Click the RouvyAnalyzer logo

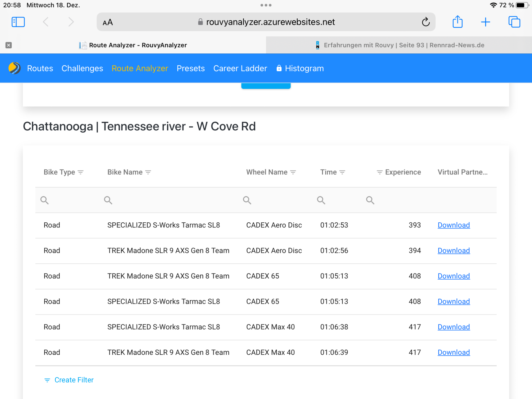[x=14, y=68]
